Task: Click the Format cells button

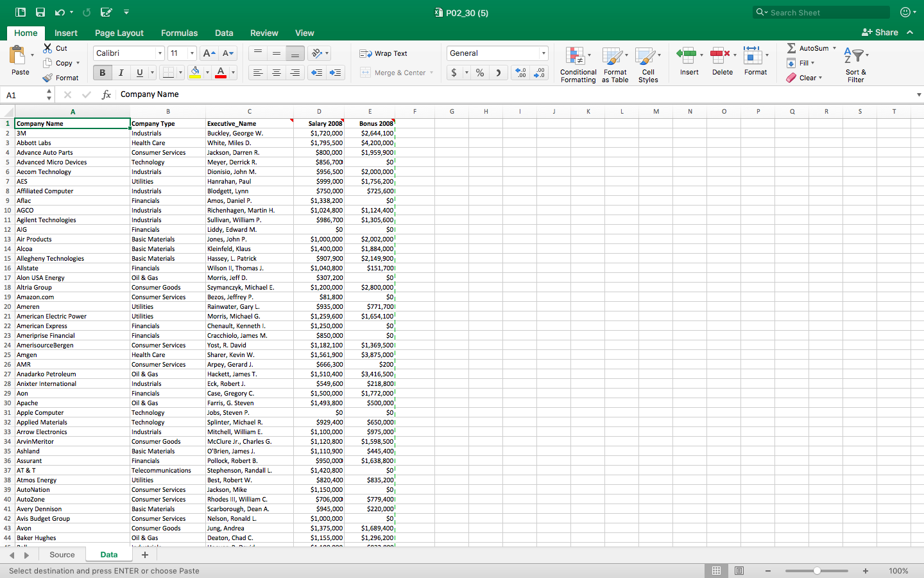Action: click(x=755, y=62)
